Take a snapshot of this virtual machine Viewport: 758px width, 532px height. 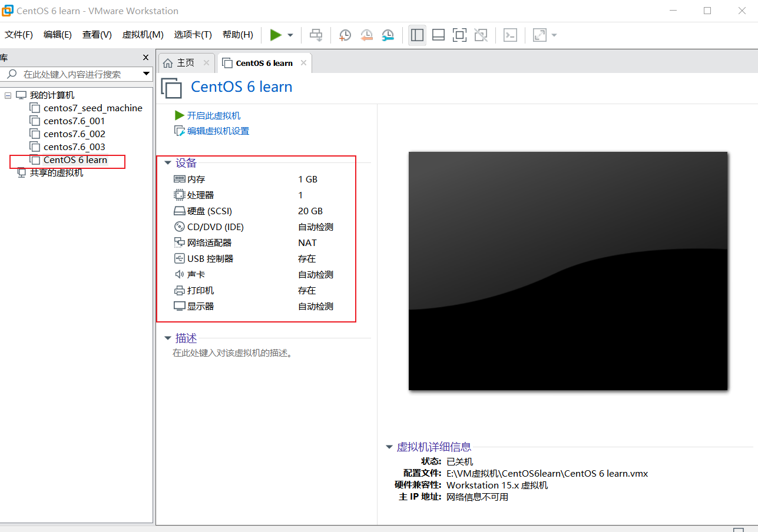(345, 35)
